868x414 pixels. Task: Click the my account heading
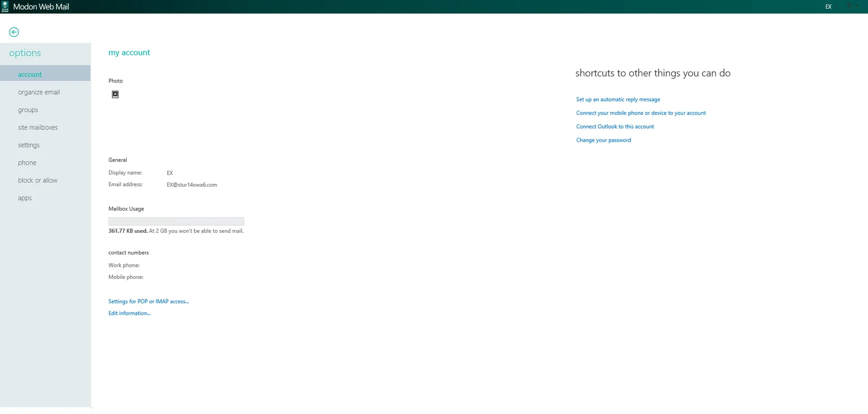129,53
